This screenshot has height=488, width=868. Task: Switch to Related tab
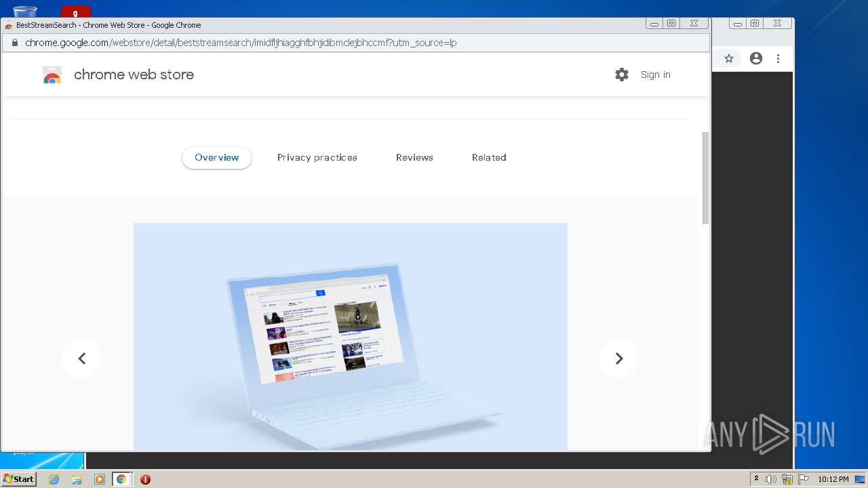(x=489, y=157)
